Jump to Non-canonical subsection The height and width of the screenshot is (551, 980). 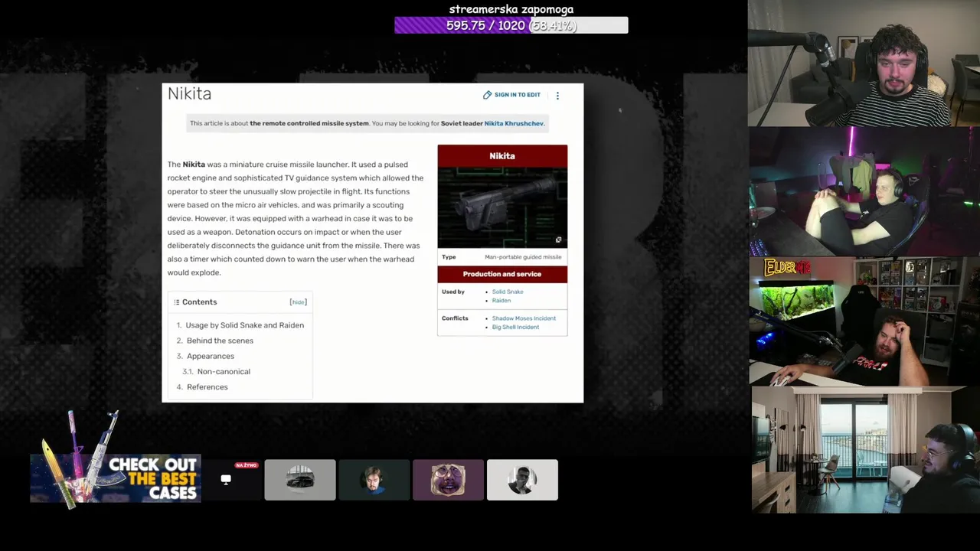click(x=224, y=371)
